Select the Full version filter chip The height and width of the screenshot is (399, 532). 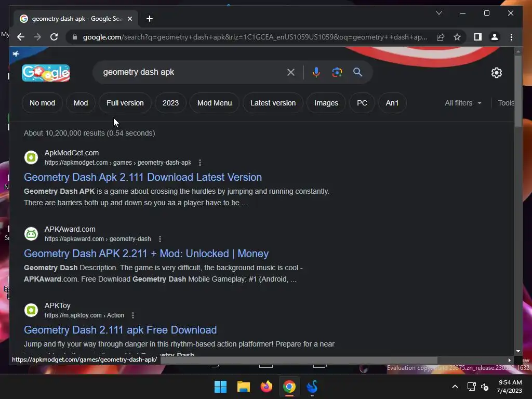[x=125, y=103]
